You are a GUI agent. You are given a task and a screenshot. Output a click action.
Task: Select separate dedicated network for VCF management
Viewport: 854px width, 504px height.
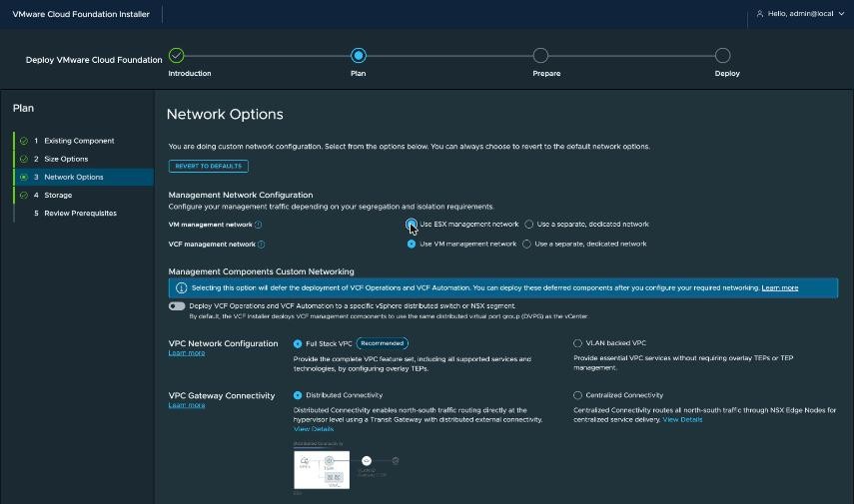(x=526, y=244)
